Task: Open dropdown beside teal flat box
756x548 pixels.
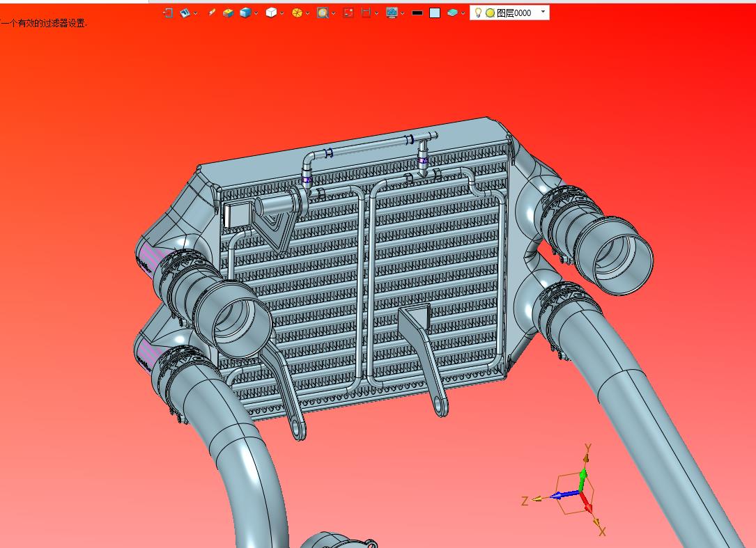Action: coord(463,13)
